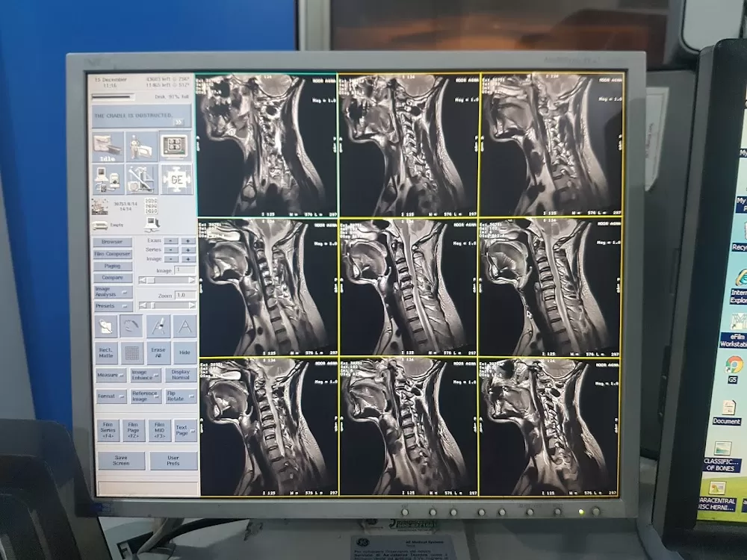Open the Format dropdown menu
This screenshot has width=747, height=560.
point(111,396)
